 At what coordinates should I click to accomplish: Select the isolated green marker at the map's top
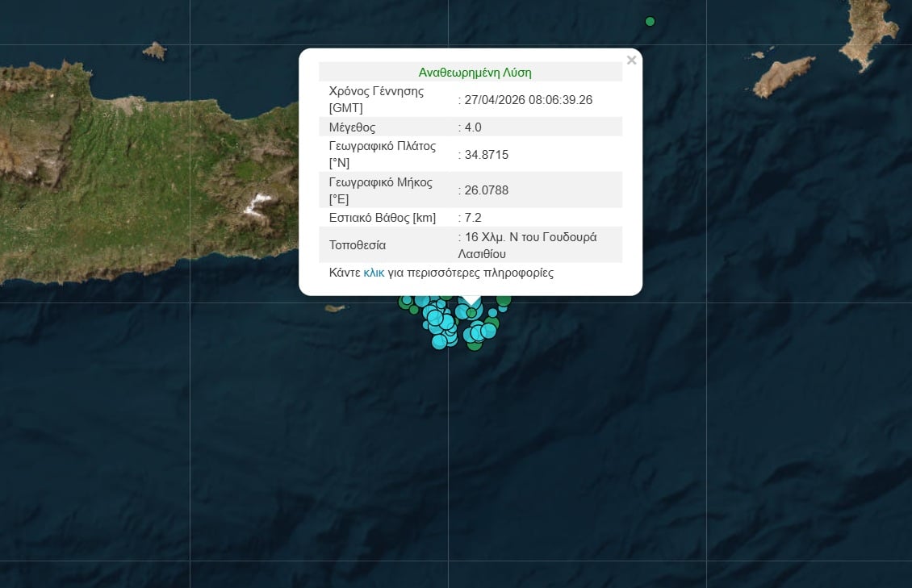[x=650, y=21]
